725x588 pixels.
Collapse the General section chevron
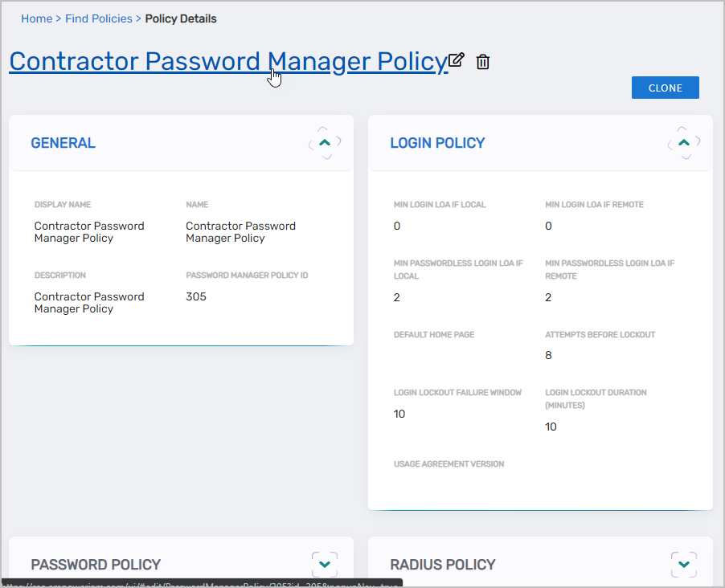click(325, 142)
